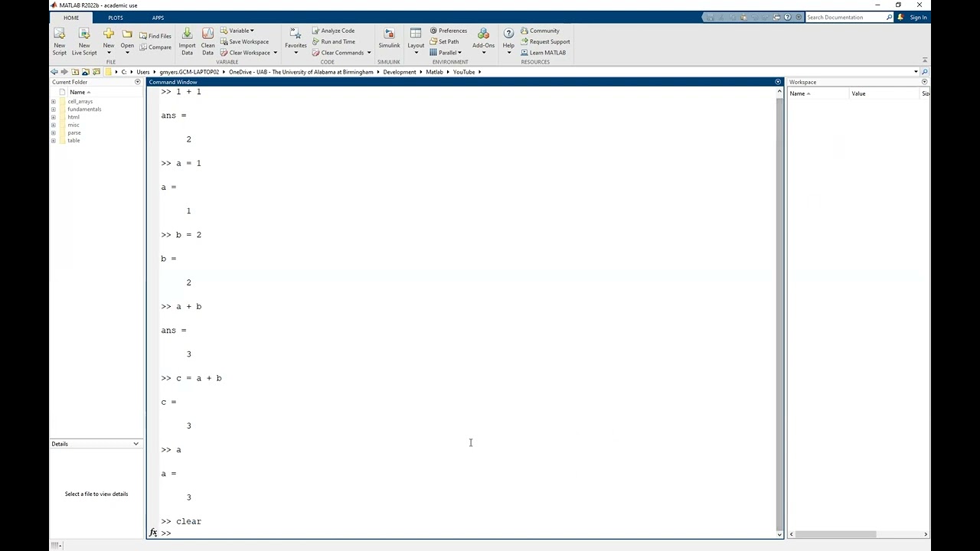Viewport: 980px width, 551px height.
Task: Click Request Support
Action: point(545,41)
